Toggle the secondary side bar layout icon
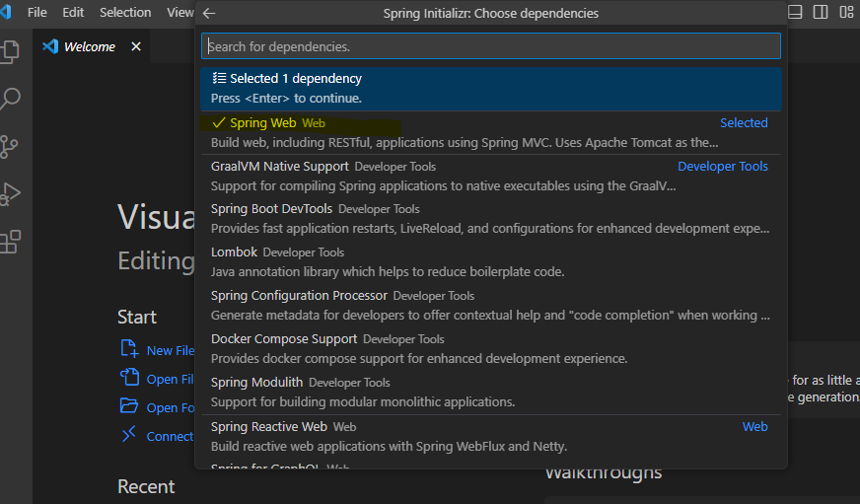 (x=821, y=12)
